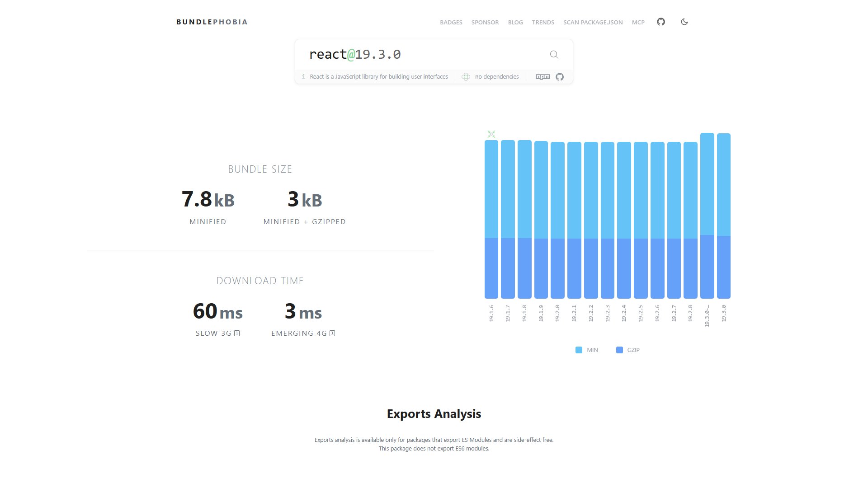Select the MIN segment of the 19.2.8 bar
868x488 pixels.
pyautogui.click(x=690, y=190)
